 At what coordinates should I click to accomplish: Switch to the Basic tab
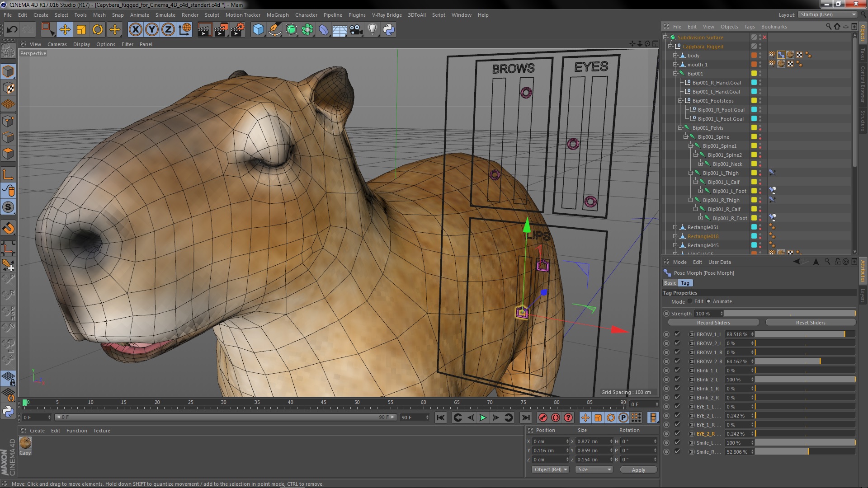point(670,283)
